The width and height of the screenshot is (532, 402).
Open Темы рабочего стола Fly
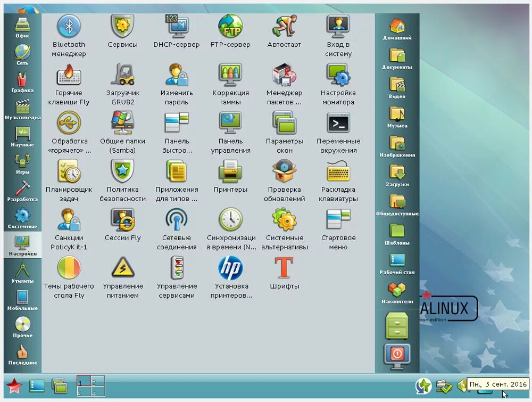click(x=69, y=278)
